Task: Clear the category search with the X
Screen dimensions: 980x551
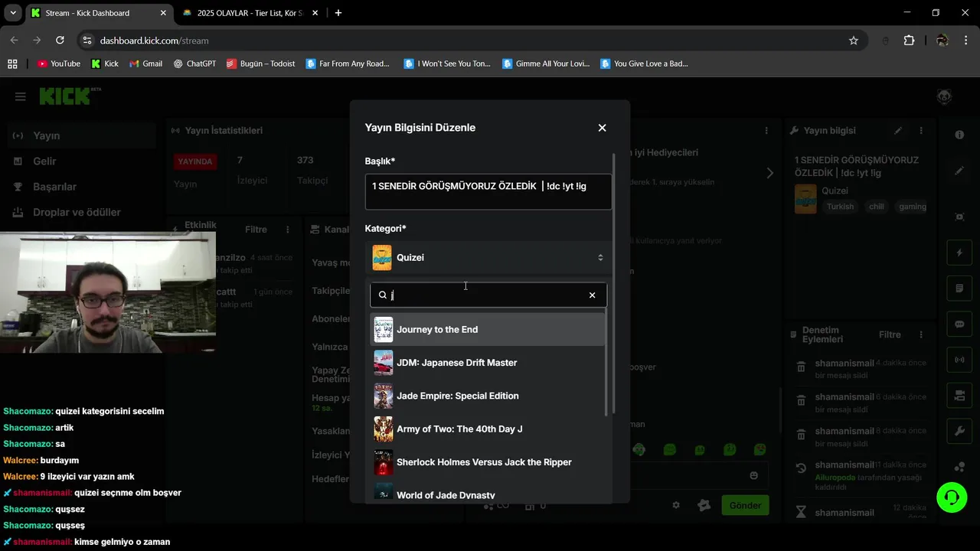Action: [x=592, y=295]
